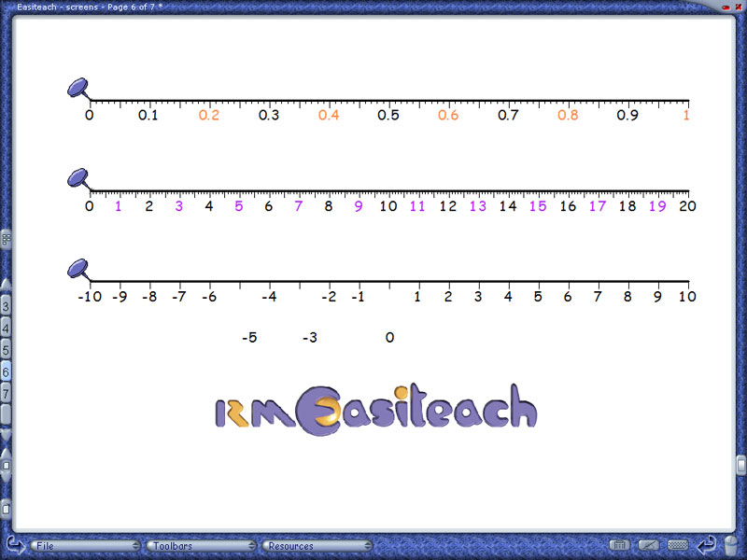Click the -9 label on third line
The image size is (747, 560).
pos(120,297)
